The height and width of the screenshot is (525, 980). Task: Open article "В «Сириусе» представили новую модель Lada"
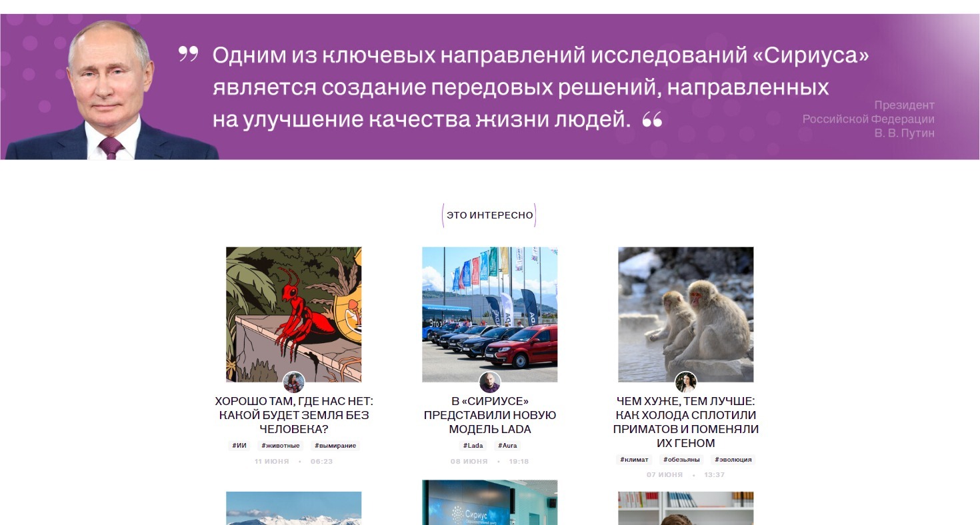click(490, 415)
